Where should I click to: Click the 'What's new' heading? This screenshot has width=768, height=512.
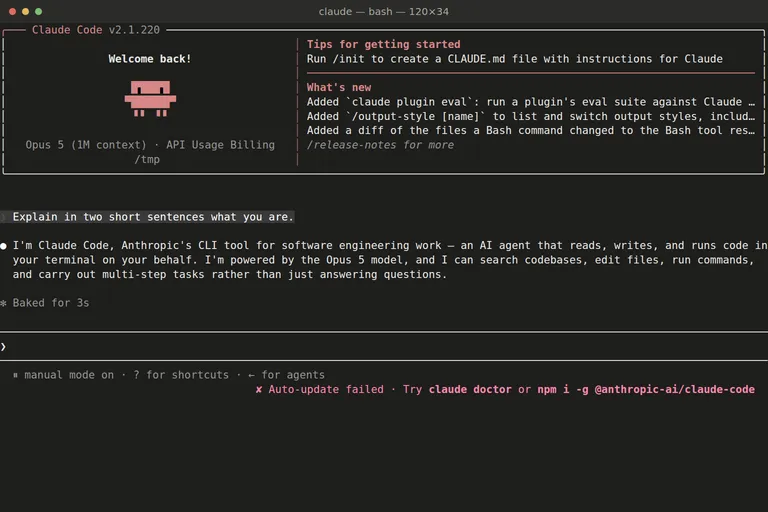tap(339, 87)
